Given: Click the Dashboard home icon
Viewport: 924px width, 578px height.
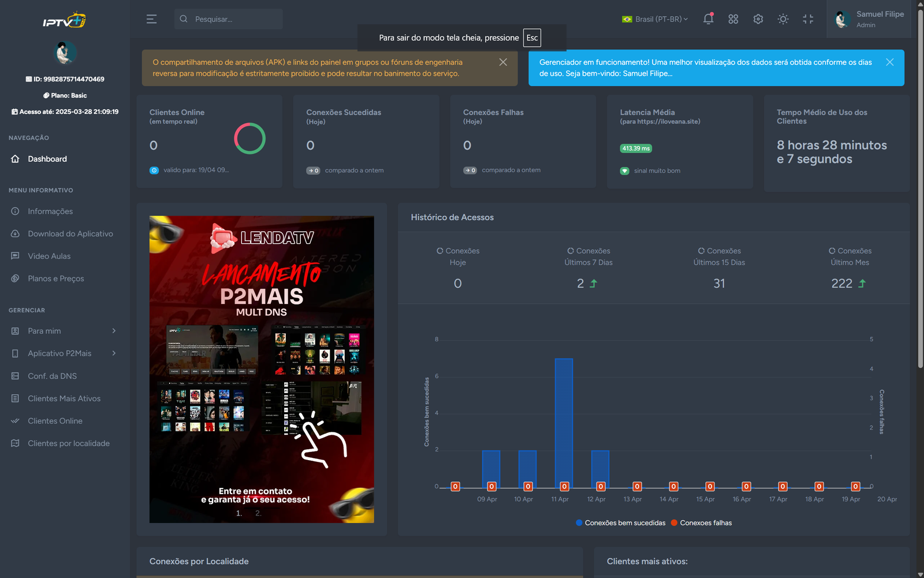Looking at the screenshot, I should pos(16,159).
